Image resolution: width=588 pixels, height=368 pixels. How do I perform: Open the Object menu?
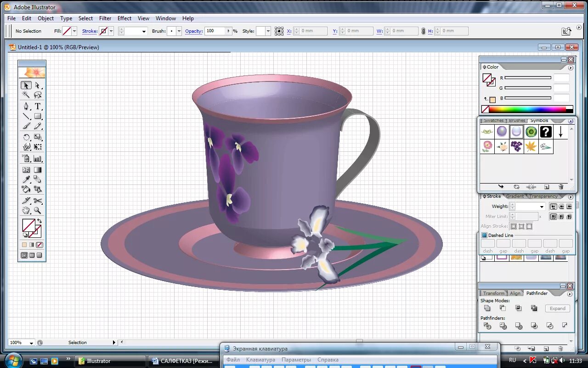(45, 18)
